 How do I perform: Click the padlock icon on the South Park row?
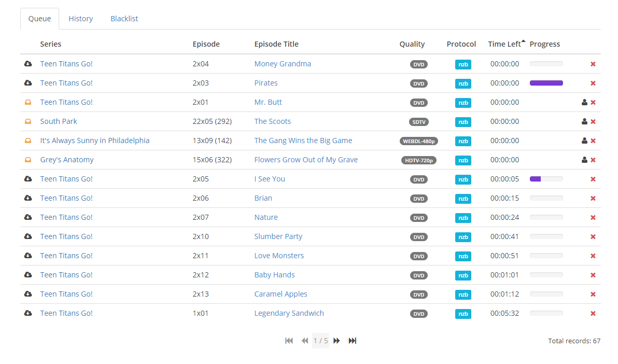pos(27,121)
